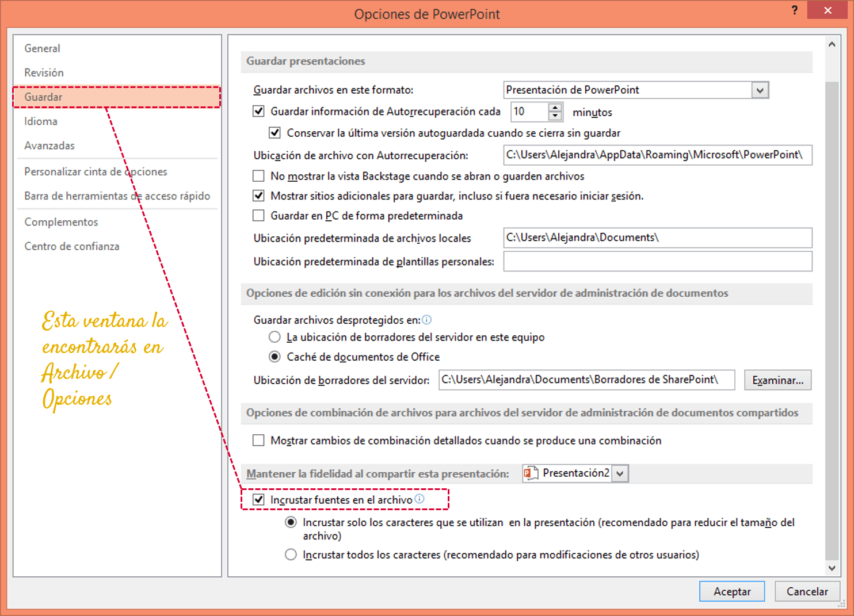Increase autorecovery minutes with the spinner up arrow
This screenshot has height=616, width=854.
tap(554, 108)
